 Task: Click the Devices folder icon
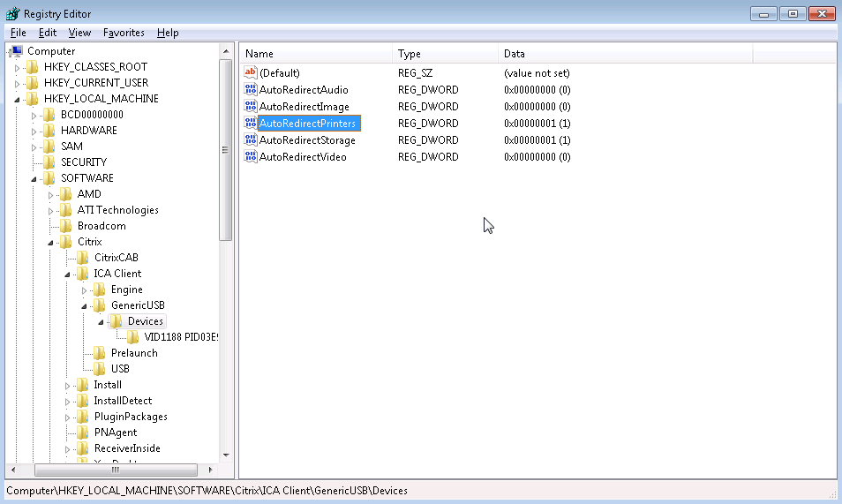coord(116,321)
